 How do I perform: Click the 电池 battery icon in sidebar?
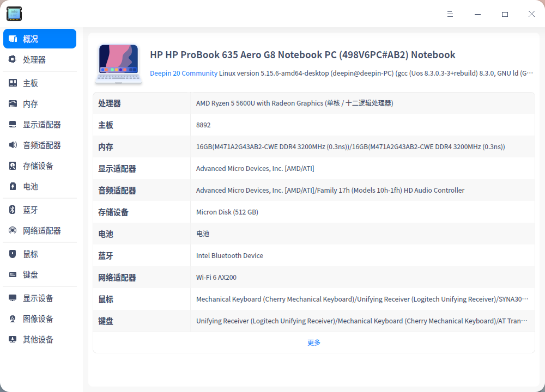click(x=13, y=186)
